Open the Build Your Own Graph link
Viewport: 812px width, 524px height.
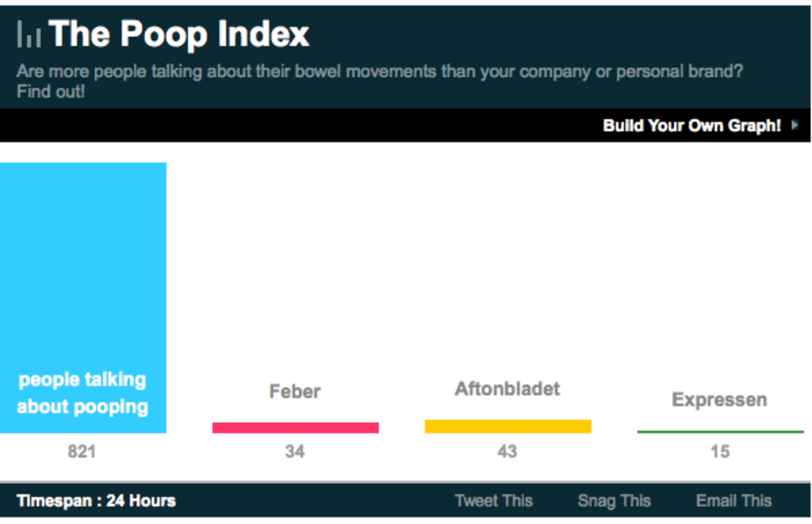pyautogui.click(x=691, y=126)
